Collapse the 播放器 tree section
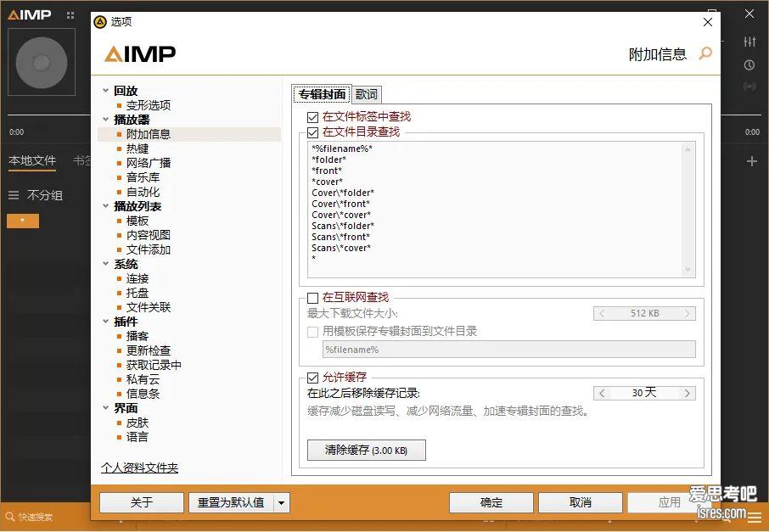This screenshot has width=769, height=532. [x=106, y=120]
